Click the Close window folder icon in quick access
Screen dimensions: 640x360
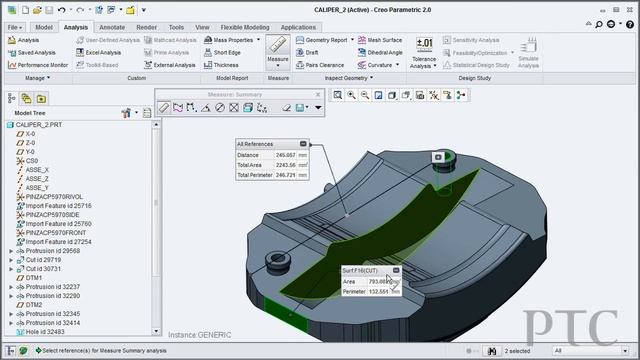pyautogui.click(x=131, y=10)
